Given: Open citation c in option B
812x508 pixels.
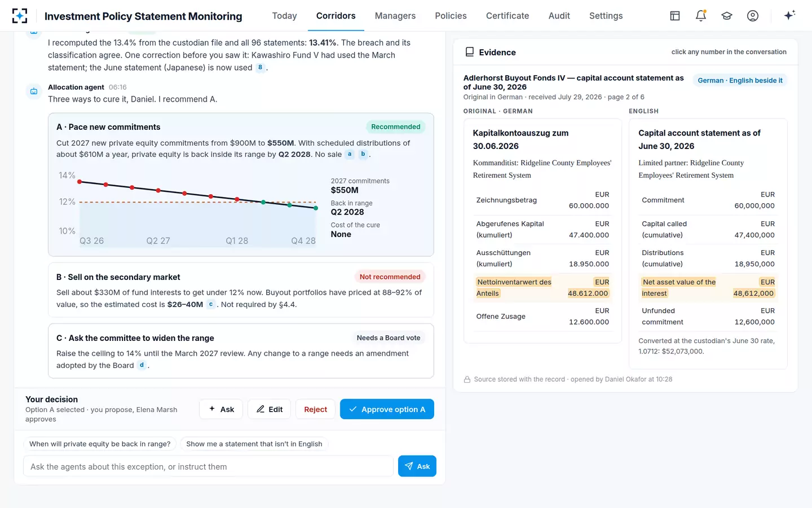Looking at the screenshot, I should (211, 304).
